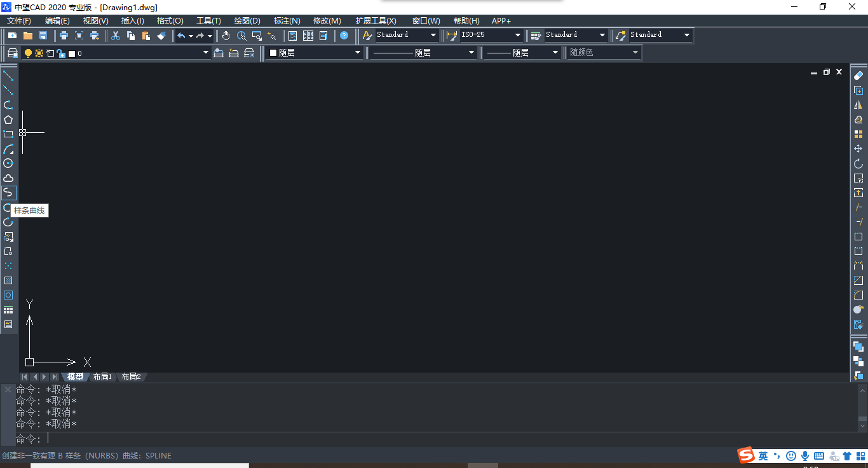Select the Line drawing tool
This screenshot has height=468, width=868.
click(x=8, y=76)
